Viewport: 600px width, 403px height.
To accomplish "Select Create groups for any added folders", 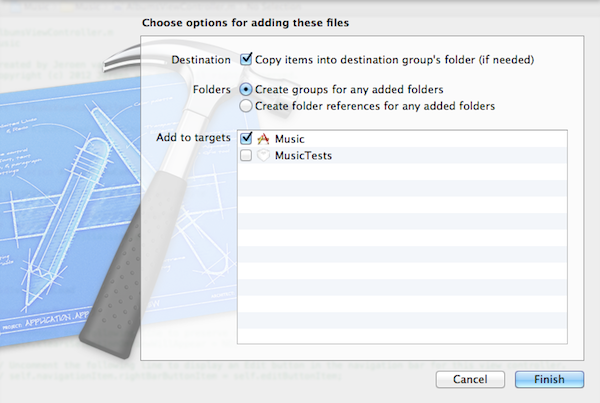I will tap(246, 90).
